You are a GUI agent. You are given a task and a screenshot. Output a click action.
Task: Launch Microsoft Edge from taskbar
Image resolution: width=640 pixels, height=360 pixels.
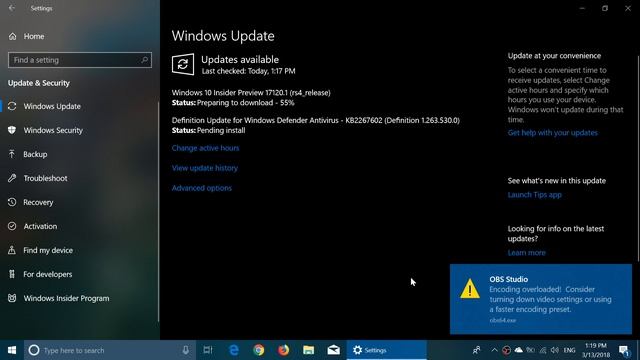pyautogui.click(x=234, y=350)
